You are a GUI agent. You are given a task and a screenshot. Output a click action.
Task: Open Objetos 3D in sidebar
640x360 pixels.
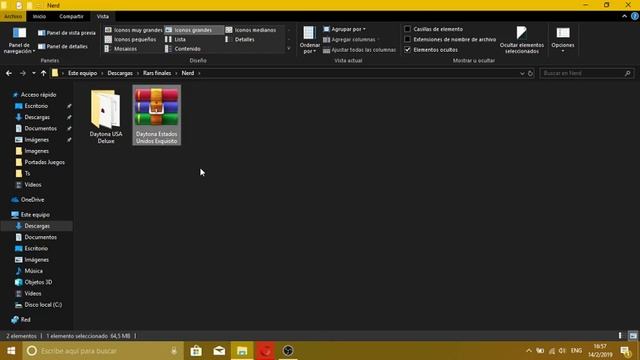tap(33, 282)
